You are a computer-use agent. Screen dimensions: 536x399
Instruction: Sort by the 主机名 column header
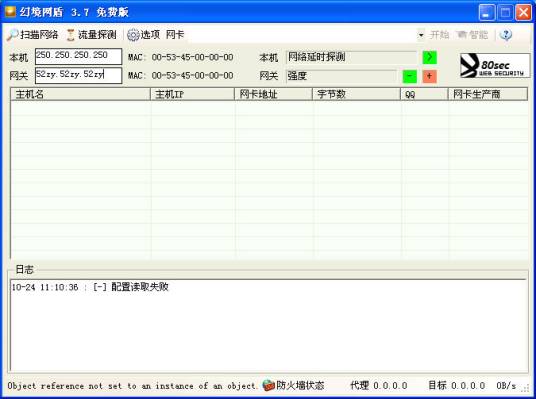pyautogui.click(x=80, y=94)
